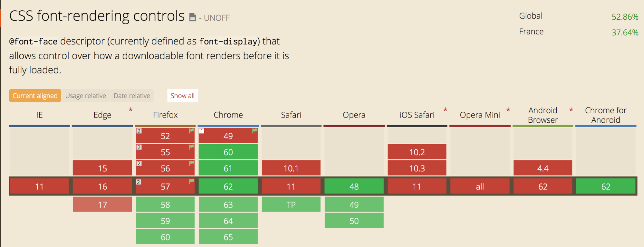Click the spec document icon beside the title
Screen dimensions: 644x247
pyautogui.click(x=192, y=18)
